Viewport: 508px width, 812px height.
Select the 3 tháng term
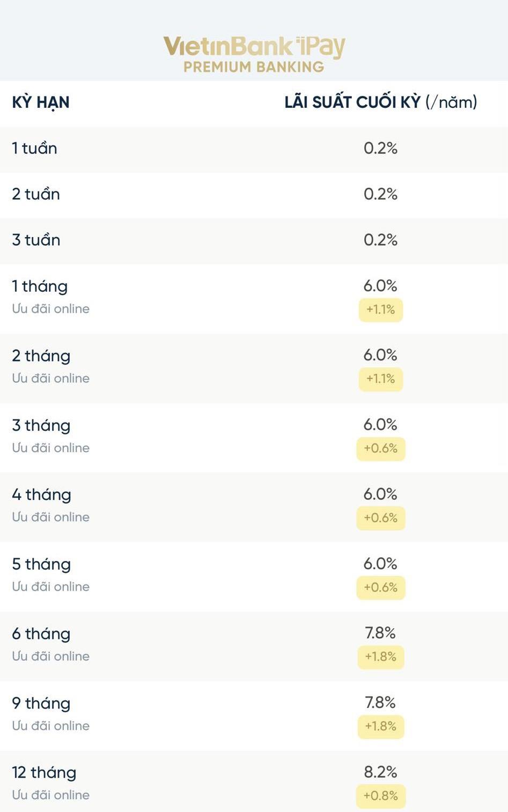(x=41, y=425)
